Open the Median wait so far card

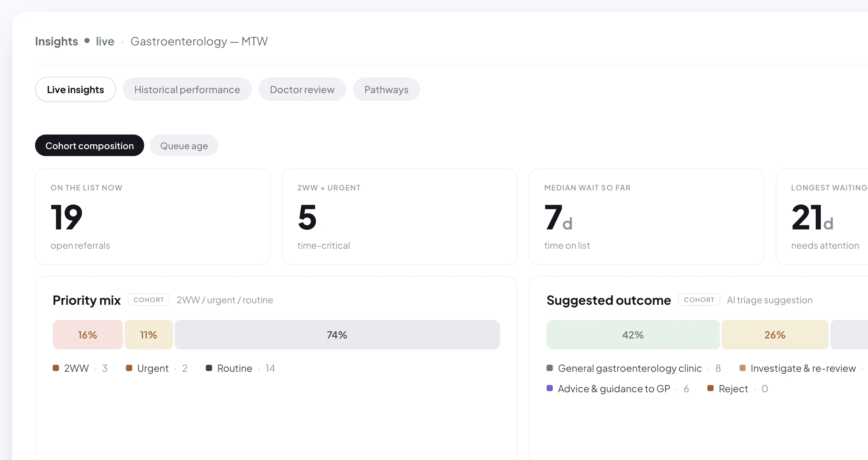[646, 217]
